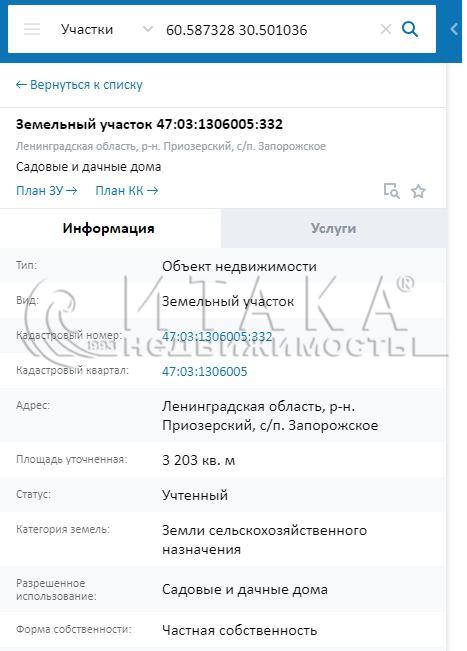Go back via Вернуться к списку link
This screenshot has width=467, height=651.
[x=79, y=85]
